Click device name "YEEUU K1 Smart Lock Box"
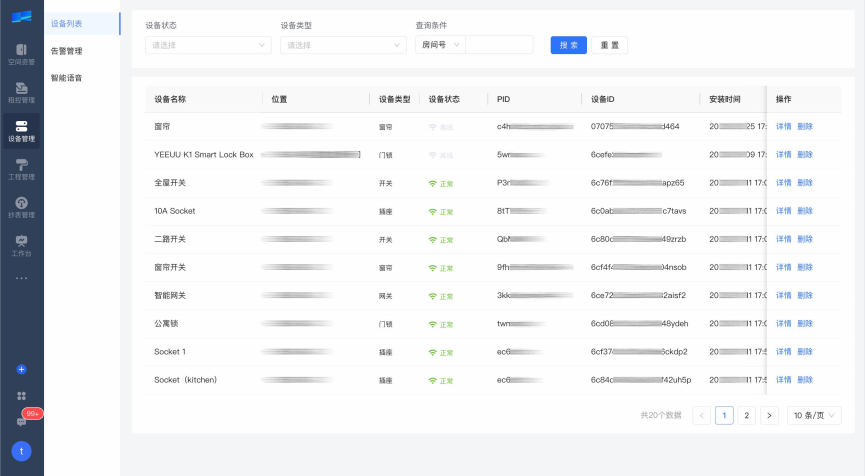The height and width of the screenshot is (476, 865). (x=204, y=154)
